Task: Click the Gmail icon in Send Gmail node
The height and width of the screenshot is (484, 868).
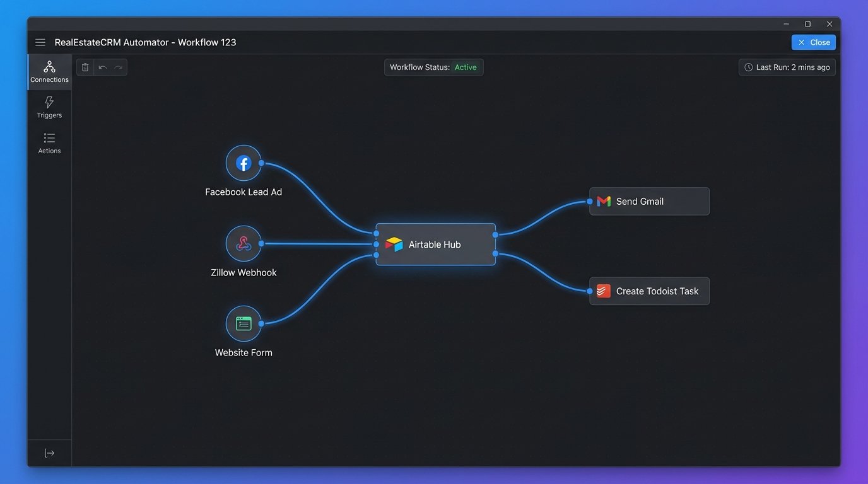Action: point(603,201)
